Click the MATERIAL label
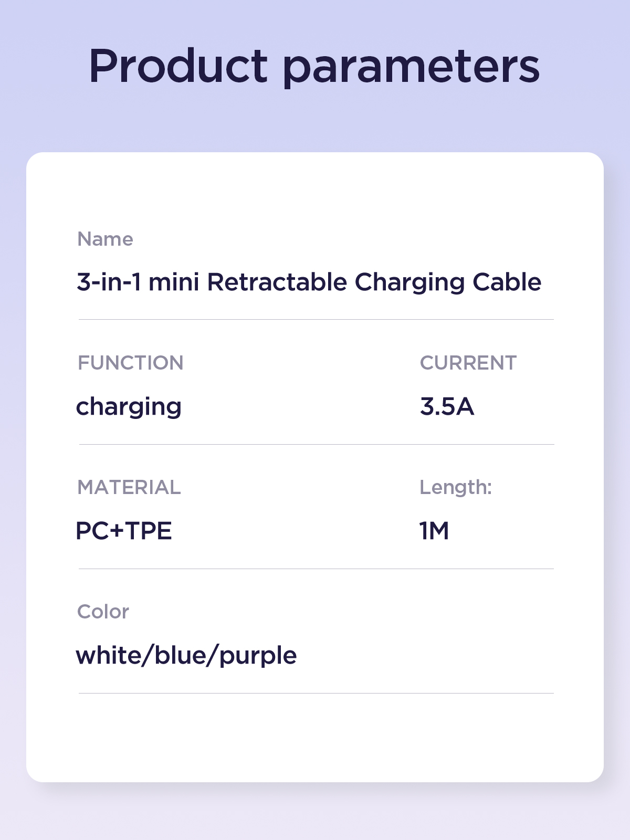The height and width of the screenshot is (840, 630). 129,487
